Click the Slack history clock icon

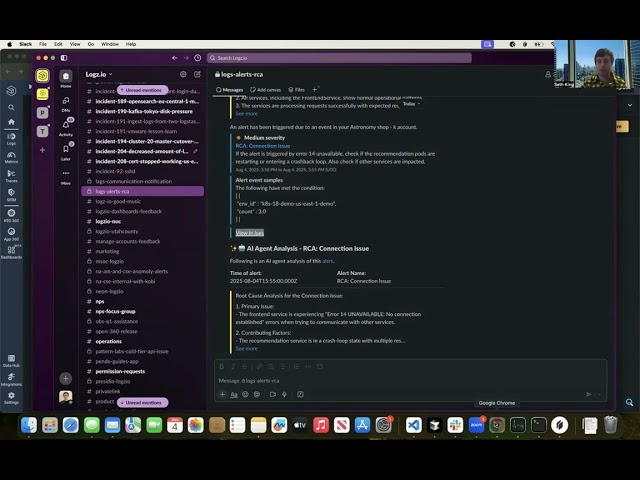[198, 58]
